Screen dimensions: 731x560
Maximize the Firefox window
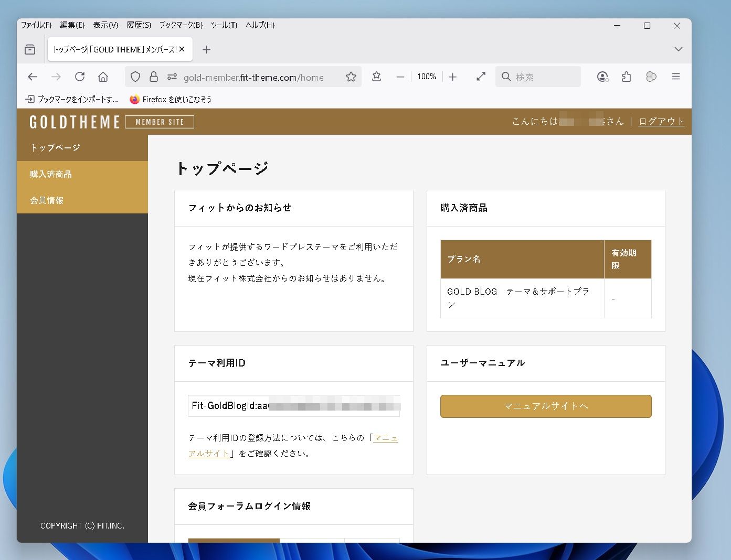point(647,25)
